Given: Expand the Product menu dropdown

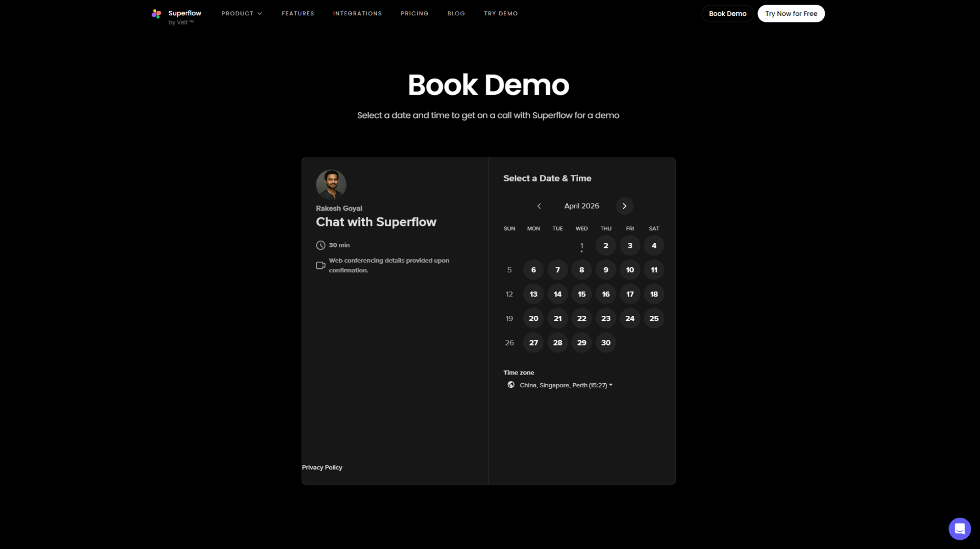Looking at the screenshot, I should pos(241,14).
